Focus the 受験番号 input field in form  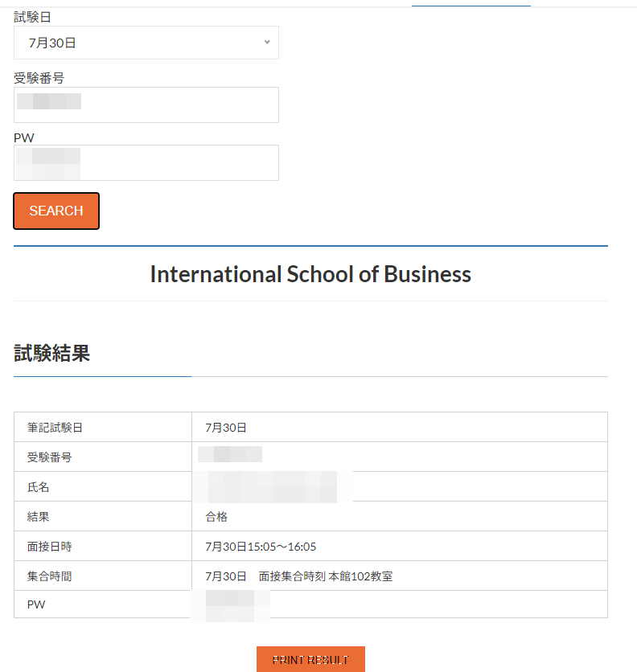146,104
